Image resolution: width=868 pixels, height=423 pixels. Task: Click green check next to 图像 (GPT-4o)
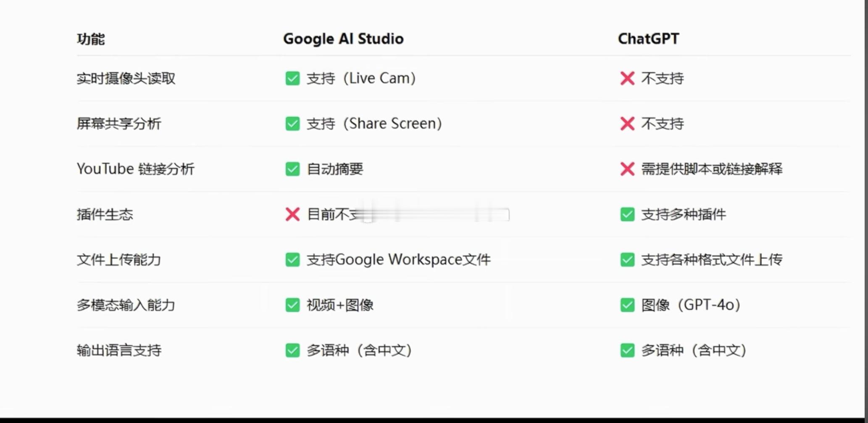(x=627, y=305)
